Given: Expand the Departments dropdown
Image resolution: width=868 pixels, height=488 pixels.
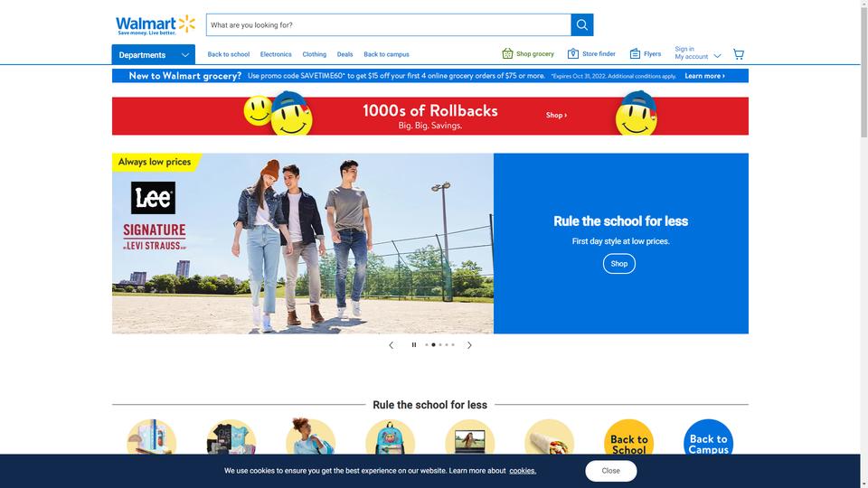Looking at the screenshot, I should (x=154, y=55).
